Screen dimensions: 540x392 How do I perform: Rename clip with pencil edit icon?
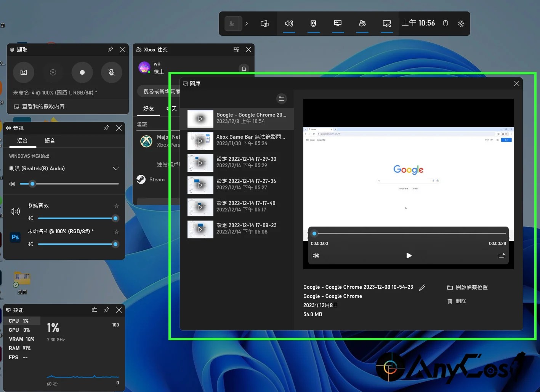click(x=422, y=288)
